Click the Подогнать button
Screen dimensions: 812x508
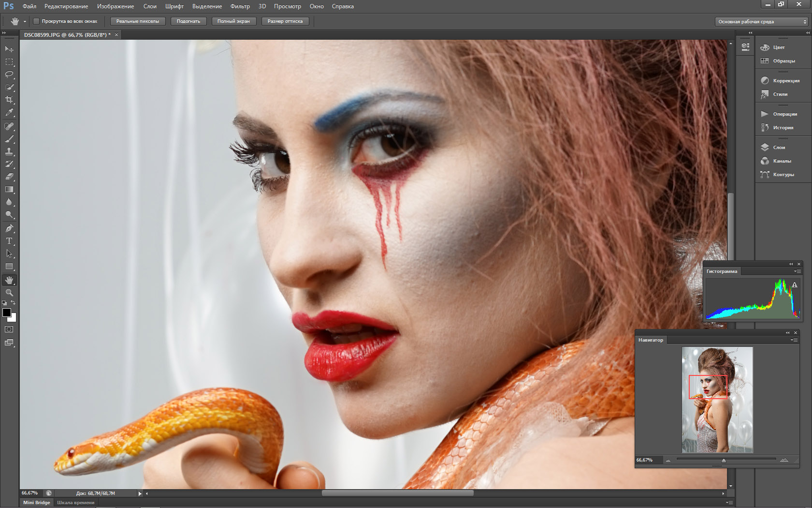point(188,21)
